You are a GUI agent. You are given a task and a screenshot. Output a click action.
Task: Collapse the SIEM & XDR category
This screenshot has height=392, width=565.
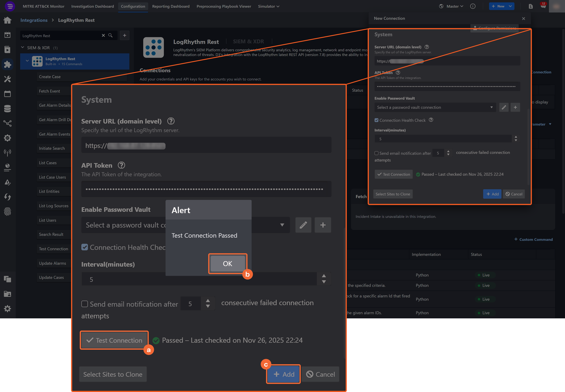(x=23, y=48)
